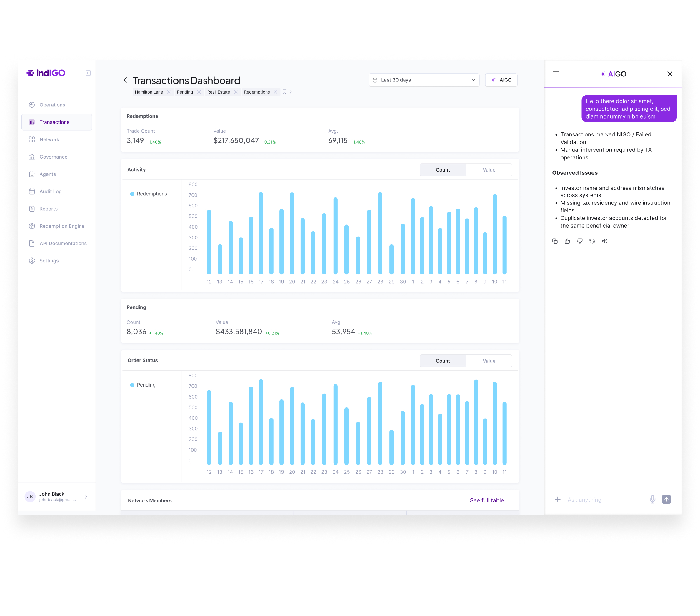Open the Operations section
The image size is (700, 616).
(57, 105)
